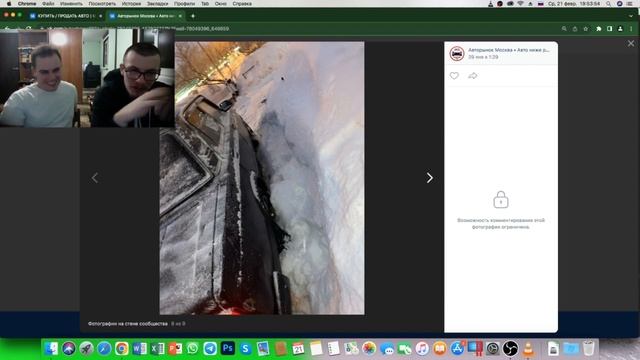640x360 pixels.
Task: Launch Photoshop from the Dock
Action: pyautogui.click(x=228, y=349)
